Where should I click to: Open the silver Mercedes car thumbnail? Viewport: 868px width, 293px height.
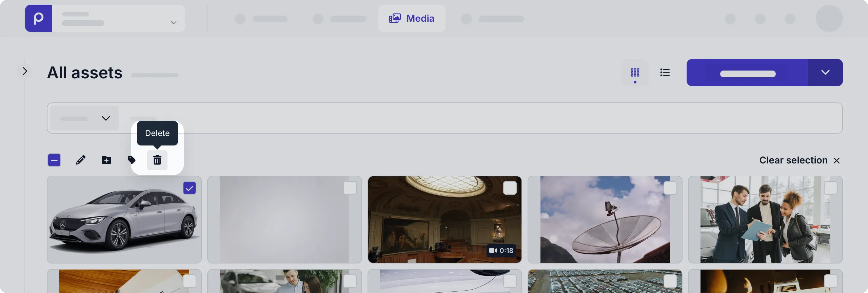click(x=124, y=219)
